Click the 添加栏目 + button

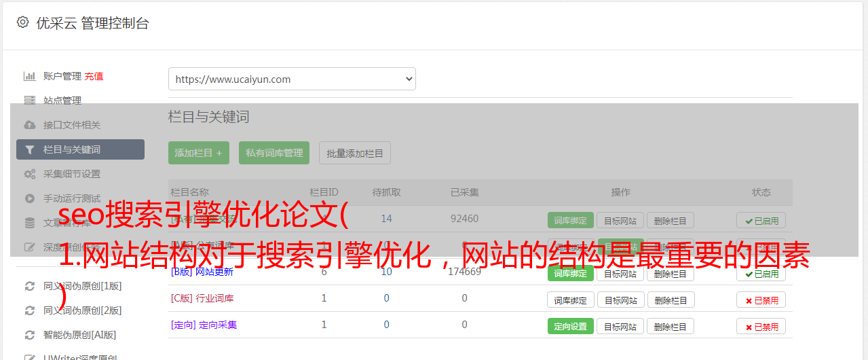click(x=199, y=153)
